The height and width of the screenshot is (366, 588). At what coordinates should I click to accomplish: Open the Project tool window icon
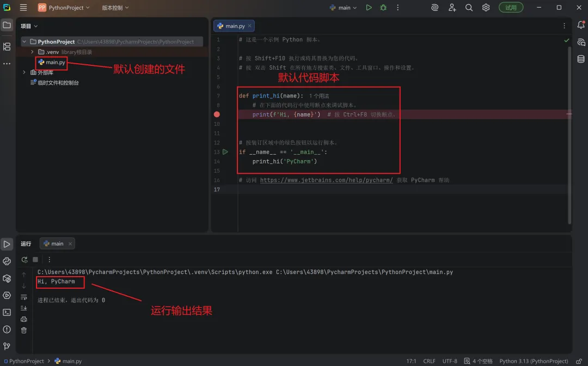click(7, 25)
